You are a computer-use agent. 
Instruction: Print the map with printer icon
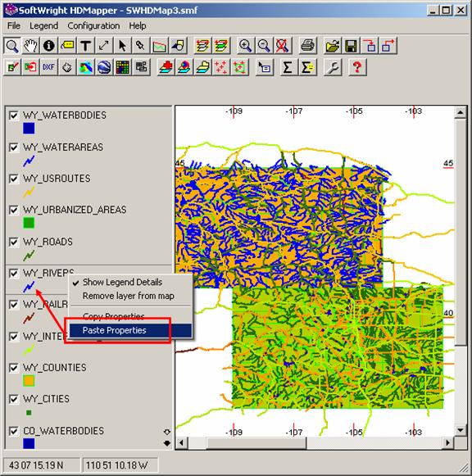click(307, 46)
